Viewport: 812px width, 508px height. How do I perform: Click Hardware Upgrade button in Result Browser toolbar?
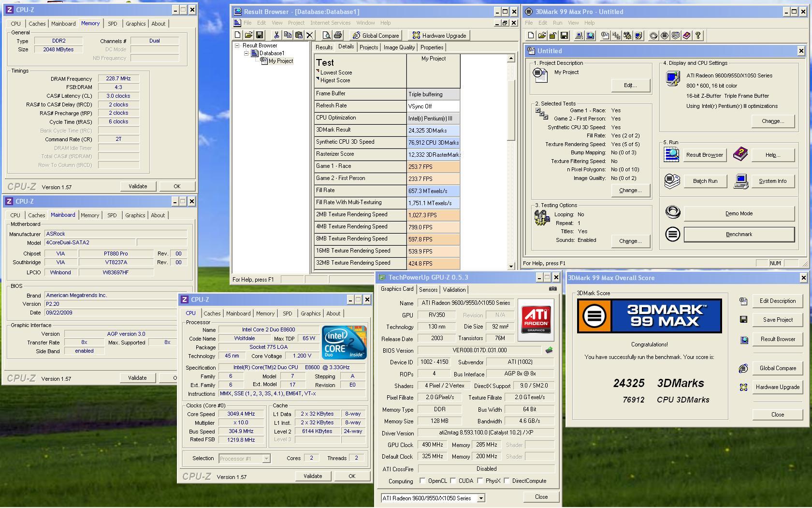pos(439,35)
